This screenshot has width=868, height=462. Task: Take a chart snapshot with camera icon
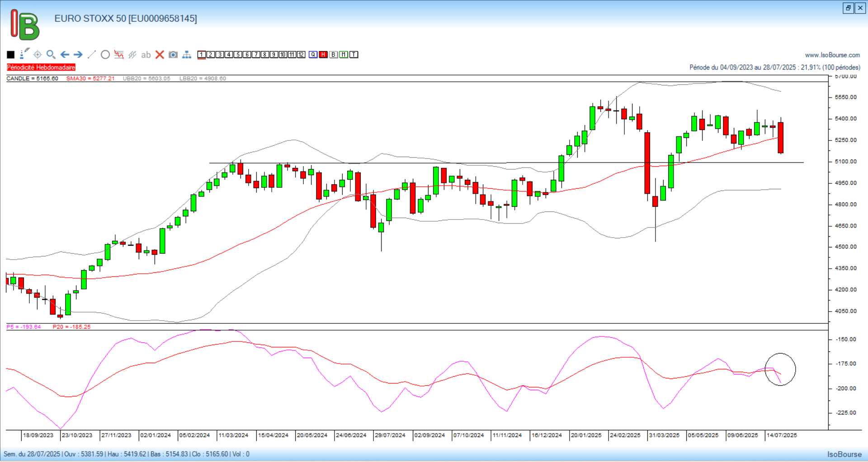(173, 55)
